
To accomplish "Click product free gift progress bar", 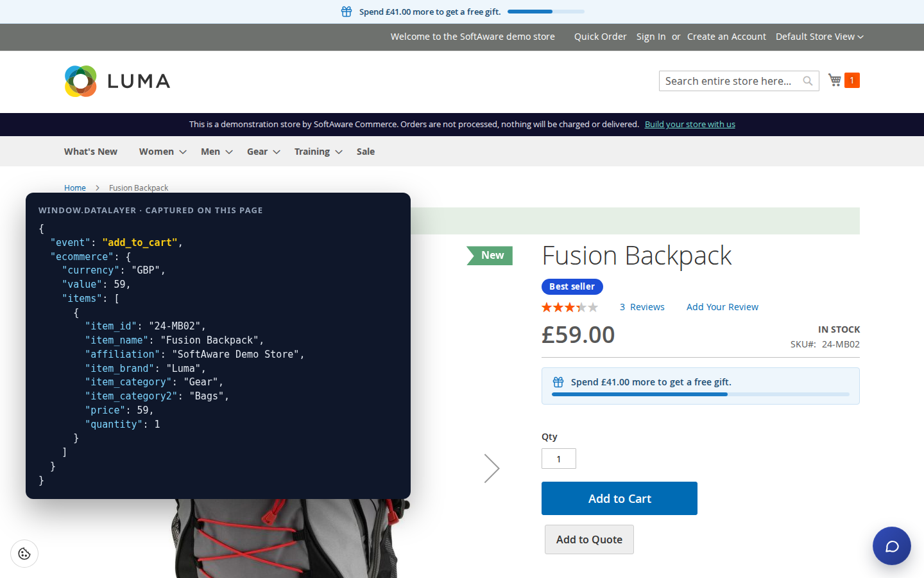I will 701,394.
